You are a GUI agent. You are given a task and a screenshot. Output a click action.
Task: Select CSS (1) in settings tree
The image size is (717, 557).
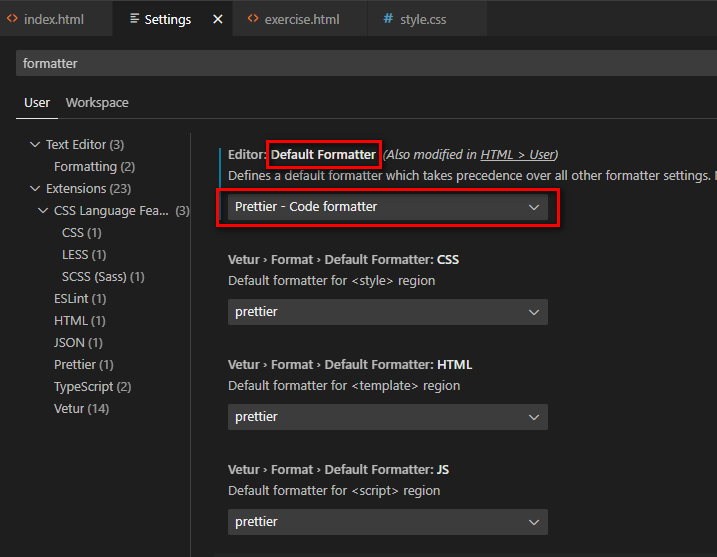coord(82,232)
